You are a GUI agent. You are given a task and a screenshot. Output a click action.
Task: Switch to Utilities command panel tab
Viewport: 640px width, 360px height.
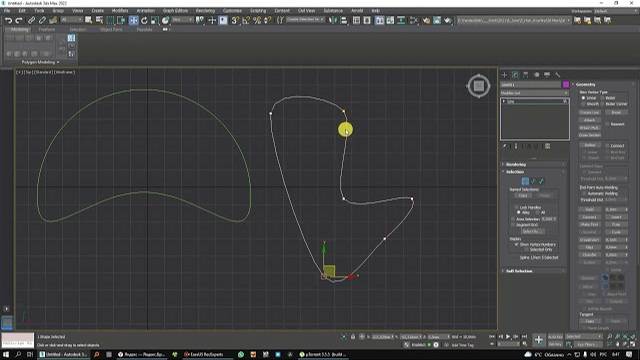pos(558,75)
